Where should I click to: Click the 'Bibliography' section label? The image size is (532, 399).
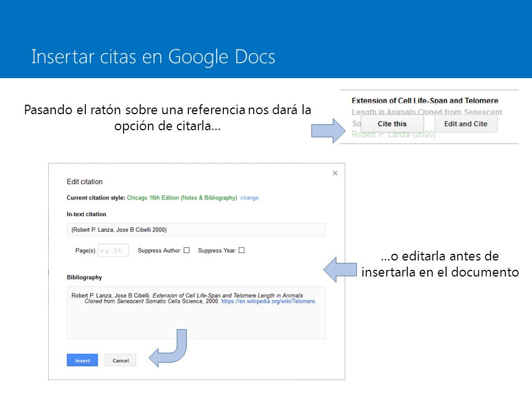[x=84, y=278]
